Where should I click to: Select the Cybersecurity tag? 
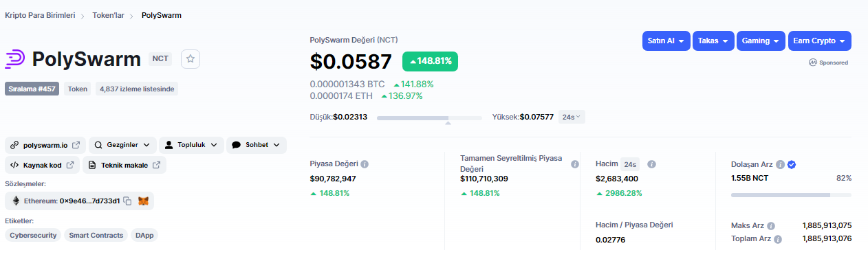33,235
